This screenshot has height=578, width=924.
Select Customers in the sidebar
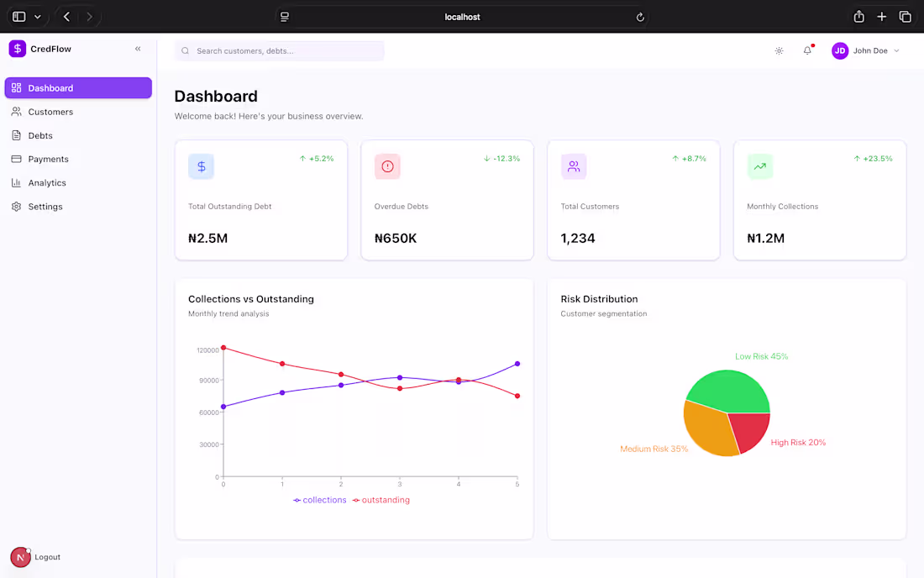(x=50, y=112)
